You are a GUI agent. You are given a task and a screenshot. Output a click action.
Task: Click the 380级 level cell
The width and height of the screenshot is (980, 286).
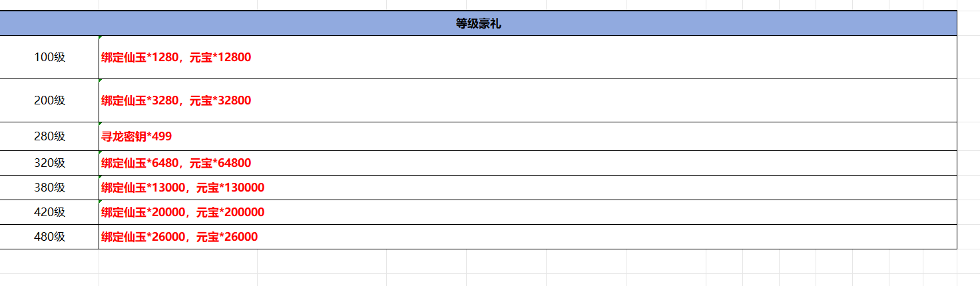[x=49, y=188]
